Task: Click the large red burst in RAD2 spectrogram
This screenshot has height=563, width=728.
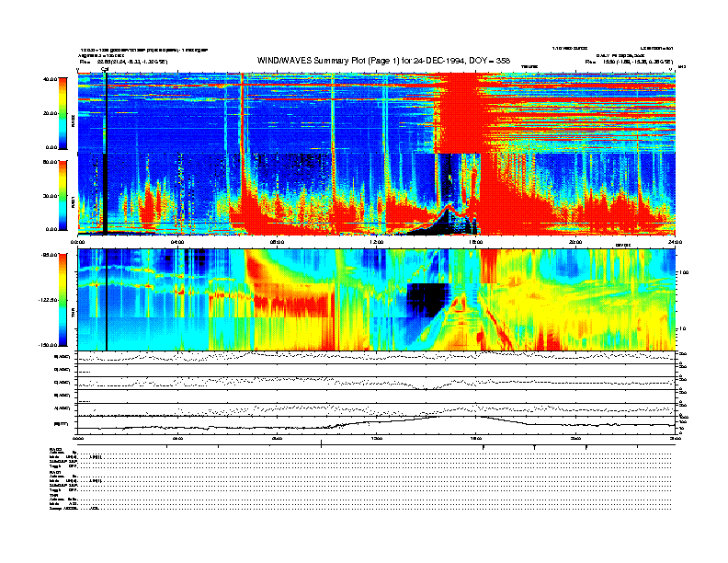Action: click(x=460, y=113)
